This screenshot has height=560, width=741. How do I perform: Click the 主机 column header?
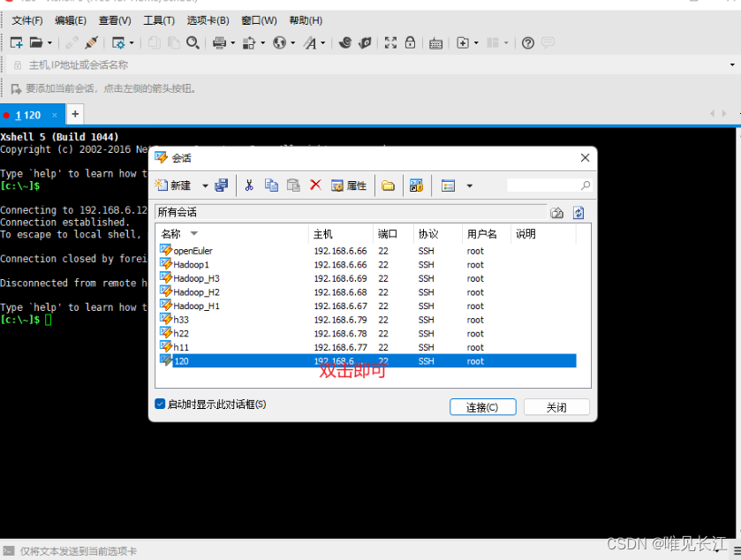pyautogui.click(x=341, y=234)
